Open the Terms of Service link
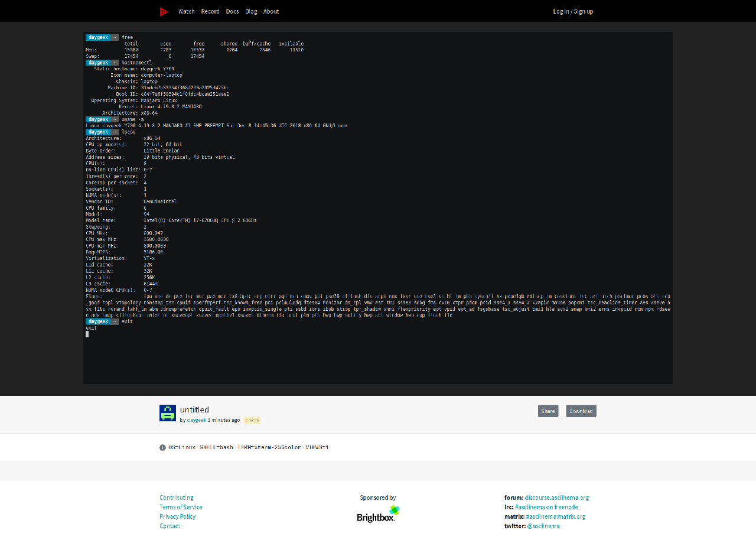The width and height of the screenshot is (756, 543). coord(181,507)
